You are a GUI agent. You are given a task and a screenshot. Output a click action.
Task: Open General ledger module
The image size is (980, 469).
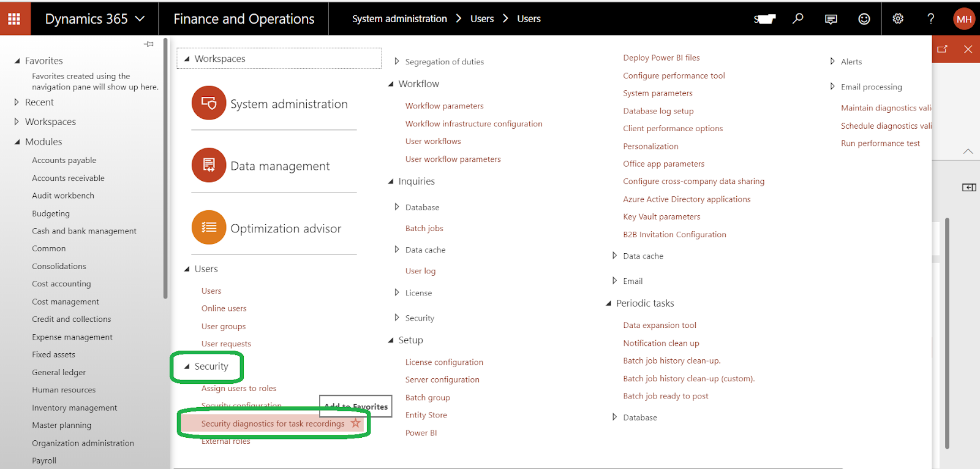[59, 372]
